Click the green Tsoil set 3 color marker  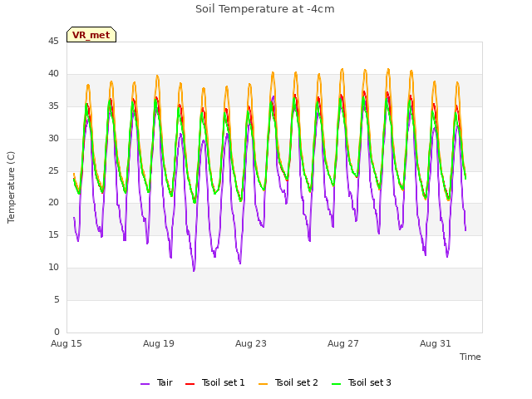point(336,384)
